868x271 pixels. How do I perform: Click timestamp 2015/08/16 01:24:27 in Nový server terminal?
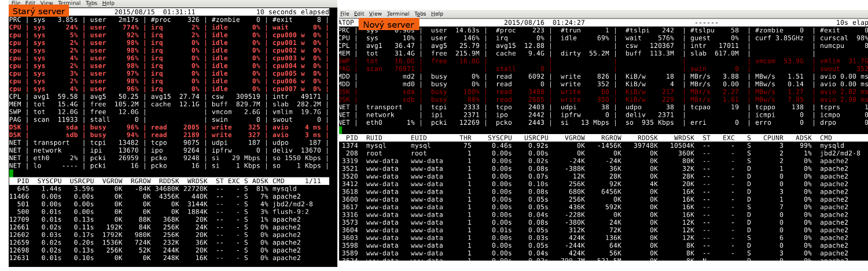(544, 22)
